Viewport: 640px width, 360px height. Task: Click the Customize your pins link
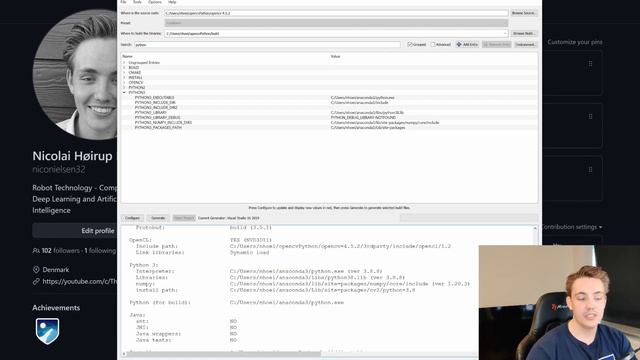[x=575, y=42]
